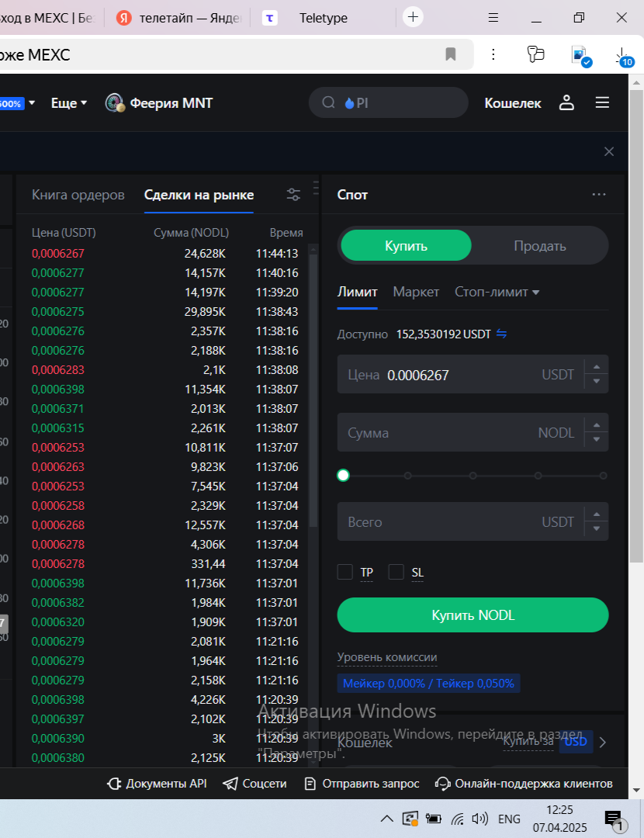
Task: Click the Уровень комиссии link
Action: [x=387, y=657]
